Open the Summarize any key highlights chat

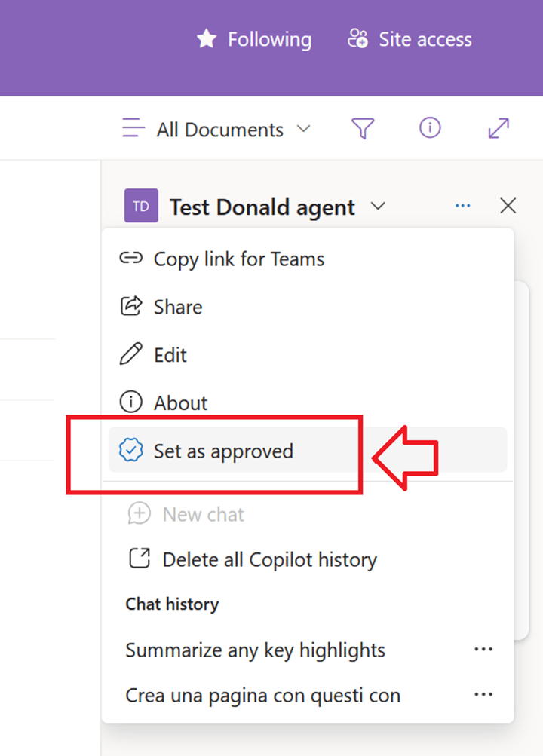[x=255, y=650]
